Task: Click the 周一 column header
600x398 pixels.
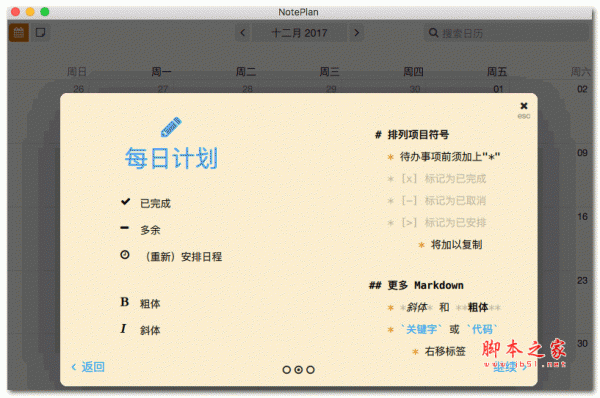Action: click(161, 72)
